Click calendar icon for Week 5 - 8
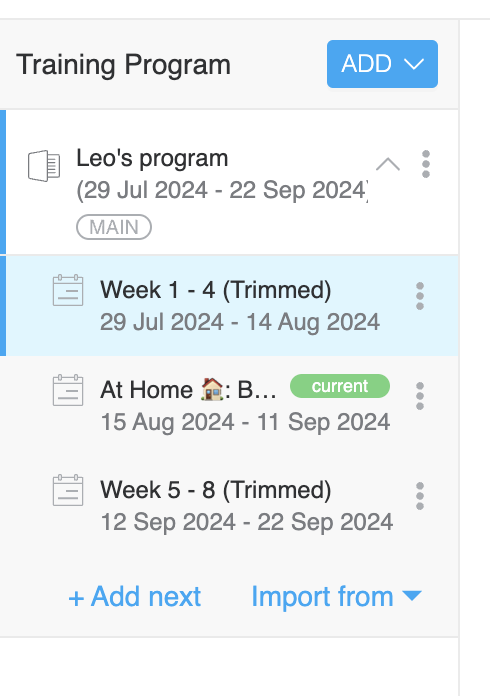This screenshot has width=490, height=696. (x=68, y=490)
